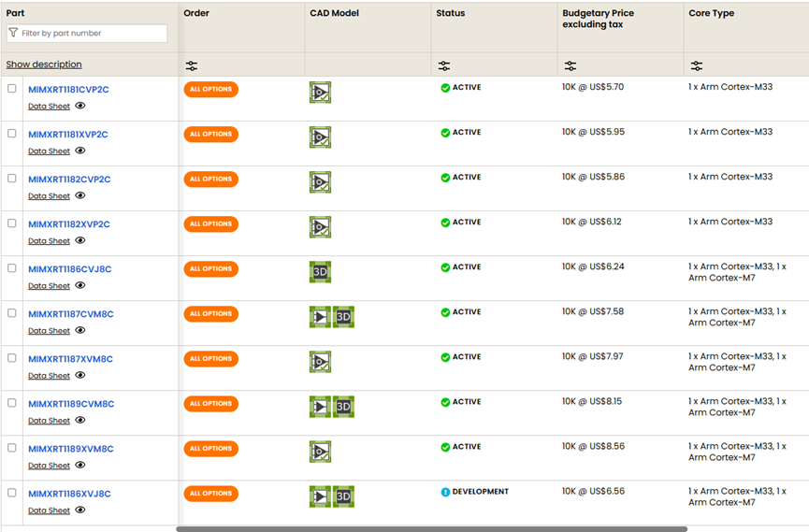Image resolution: width=809 pixels, height=532 pixels.
Task: Expand Show description
Action: click(x=44, y=65)
